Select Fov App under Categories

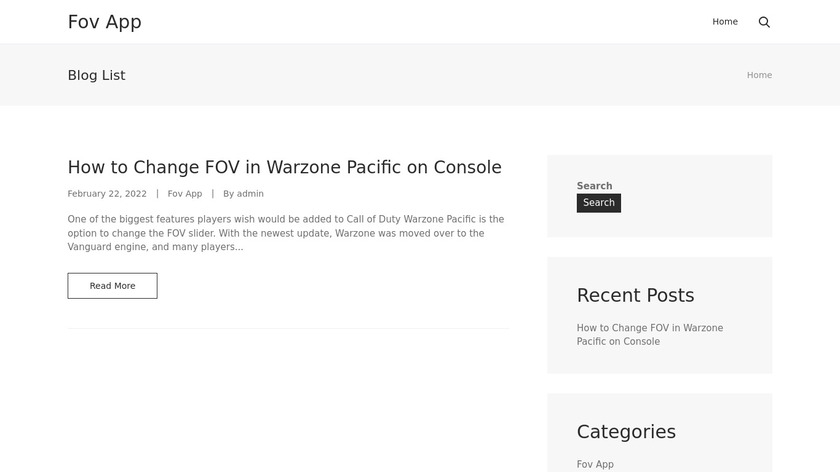(595, 464)
